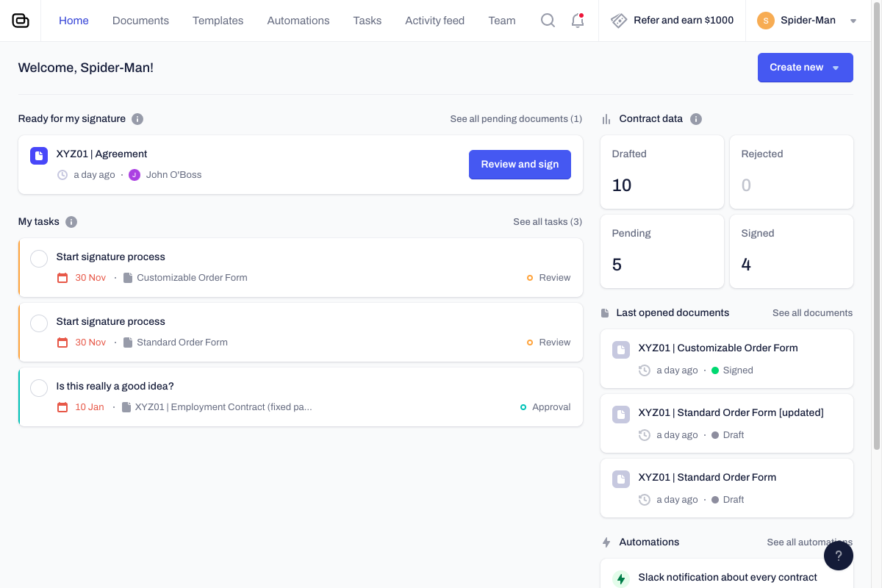This screenshot has width=882, height=588.
Task: Click calendar icon of Standard Order Form task
Action: coord(62,343)
